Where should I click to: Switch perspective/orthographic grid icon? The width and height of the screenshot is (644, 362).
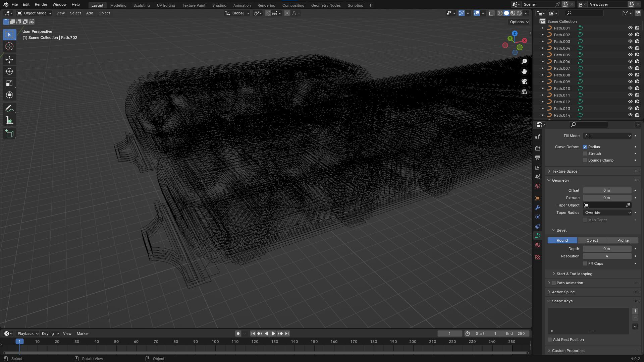[x=524, y=92]
